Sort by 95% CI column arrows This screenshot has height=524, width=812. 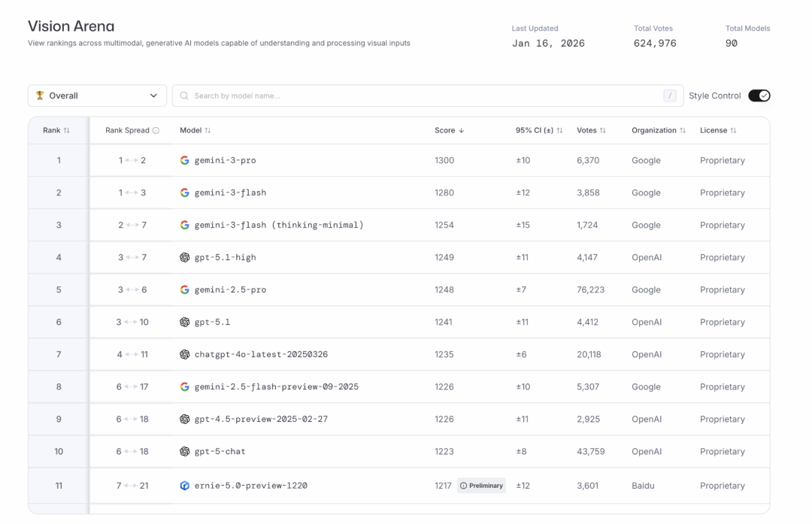(559, 131)
